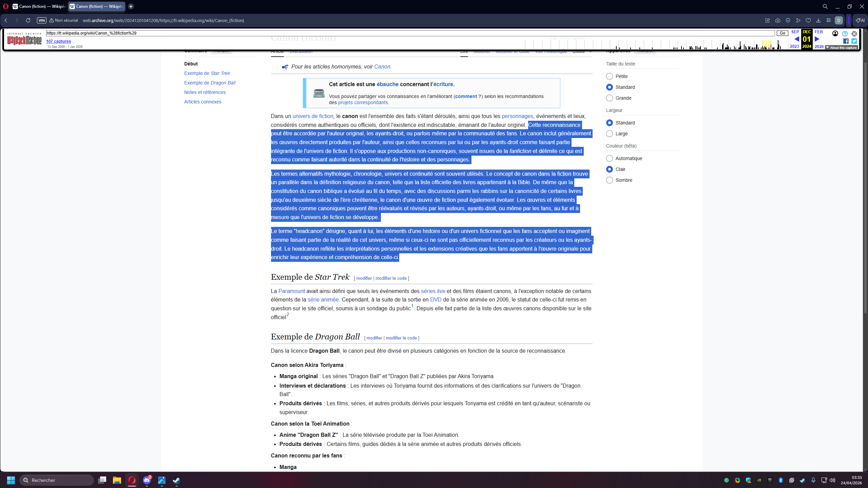
Task: Open the AI assistant button
Action: 860,20
